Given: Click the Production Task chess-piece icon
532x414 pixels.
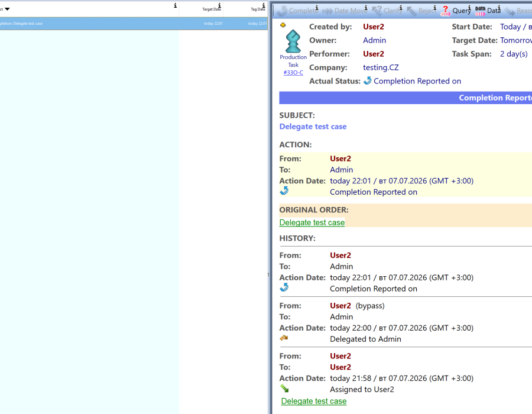Looking at the screenshot, I should point(293,41).
